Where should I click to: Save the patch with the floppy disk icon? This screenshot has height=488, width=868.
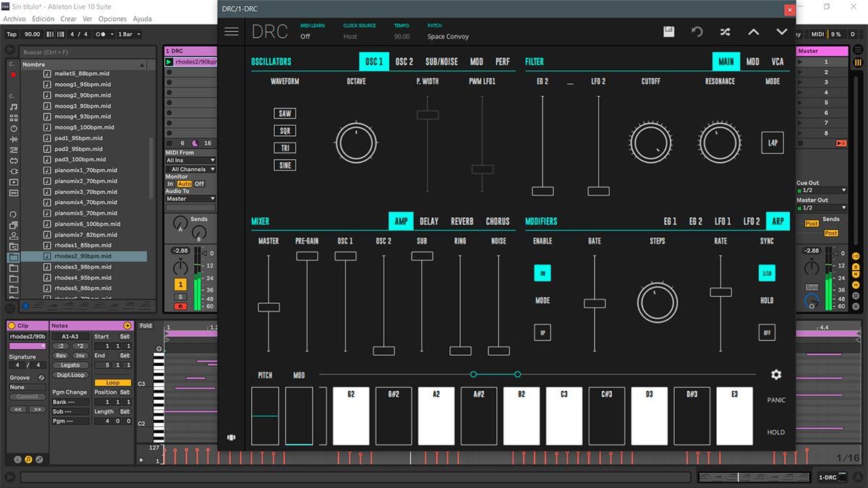(668, 32)
